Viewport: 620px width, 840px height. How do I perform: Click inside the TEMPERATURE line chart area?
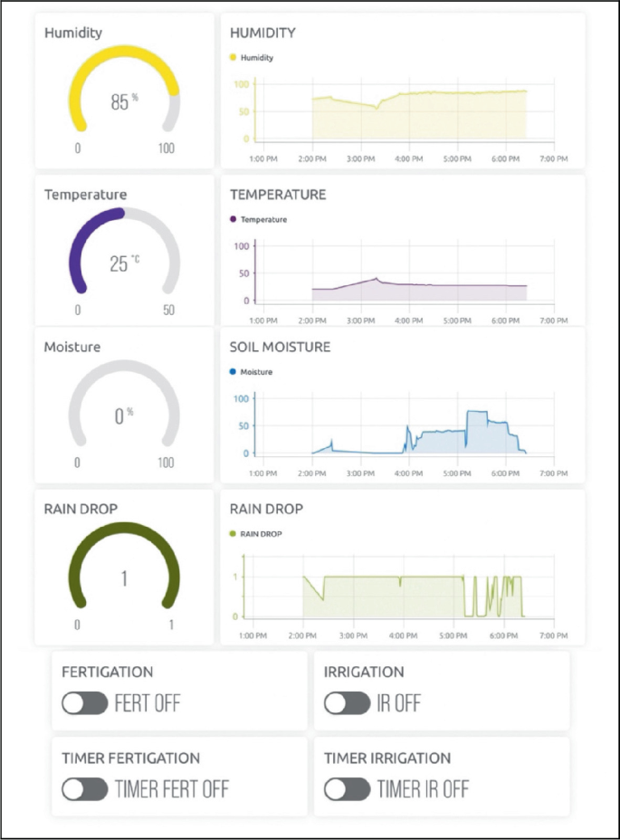click(405, 272)
